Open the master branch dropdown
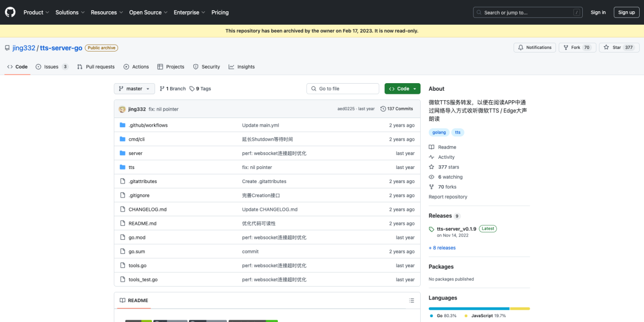 [x=134, y=89]
